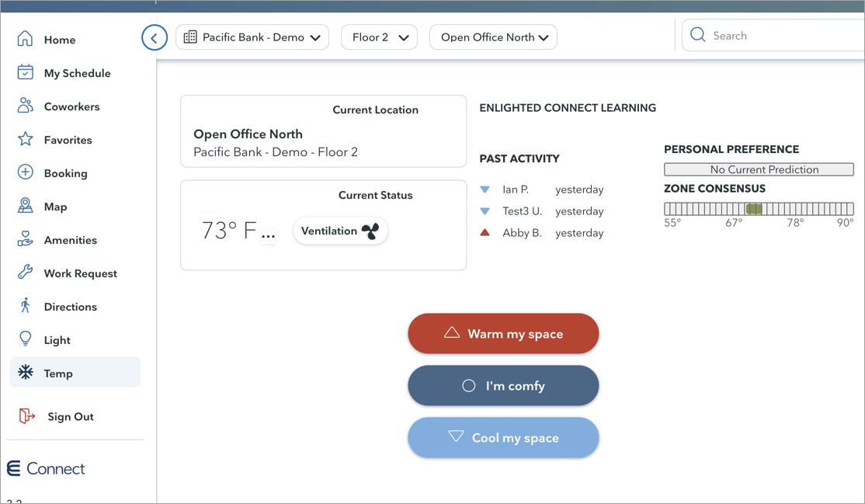Click the red up triangle beside Abby B.
The width and height of the screenshot is (865, 504).
tap(485, 232)
